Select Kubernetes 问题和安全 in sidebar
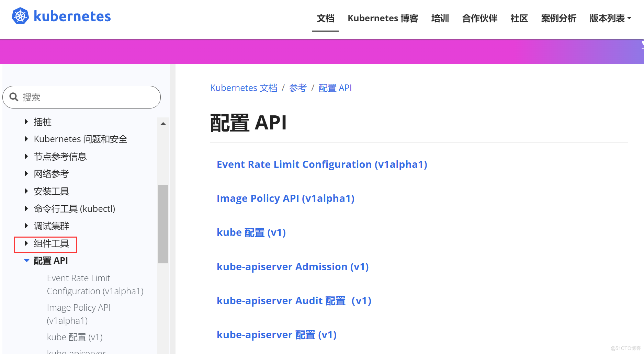644x354 pixels. coord(80,139)
